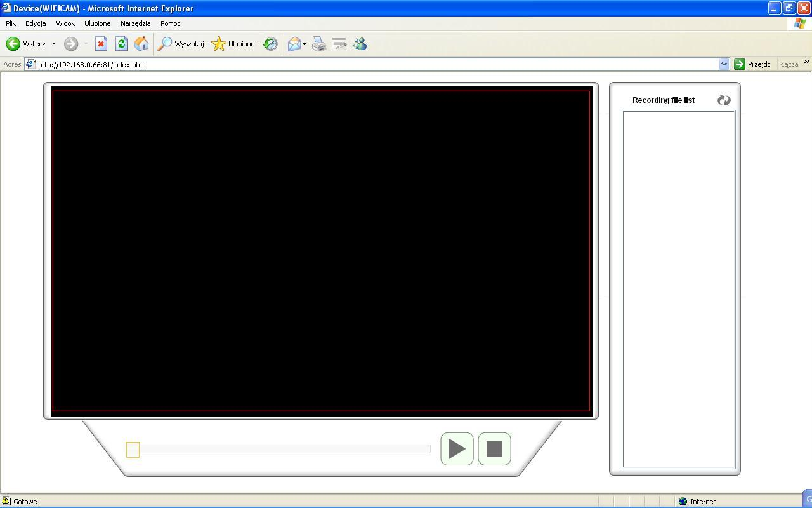Click the Edit page icon

click(339, 44)
